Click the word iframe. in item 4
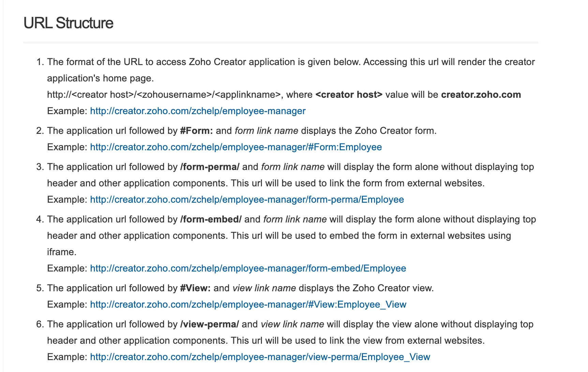 coord(62,252)
